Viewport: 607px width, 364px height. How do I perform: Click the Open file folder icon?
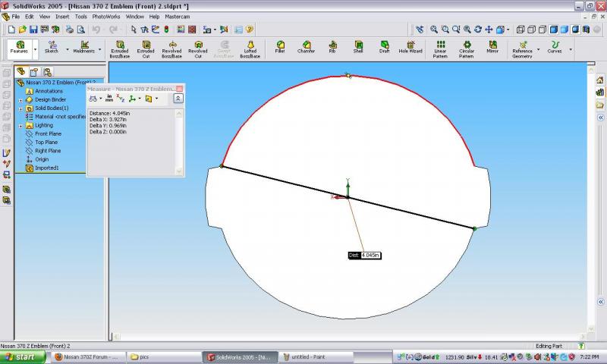tap(23, 30)
